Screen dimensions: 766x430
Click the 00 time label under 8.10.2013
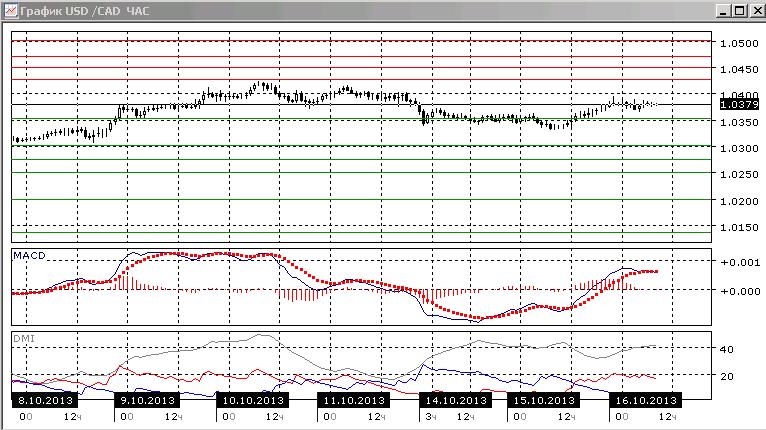pyautogui.click(x=26, y=417)
